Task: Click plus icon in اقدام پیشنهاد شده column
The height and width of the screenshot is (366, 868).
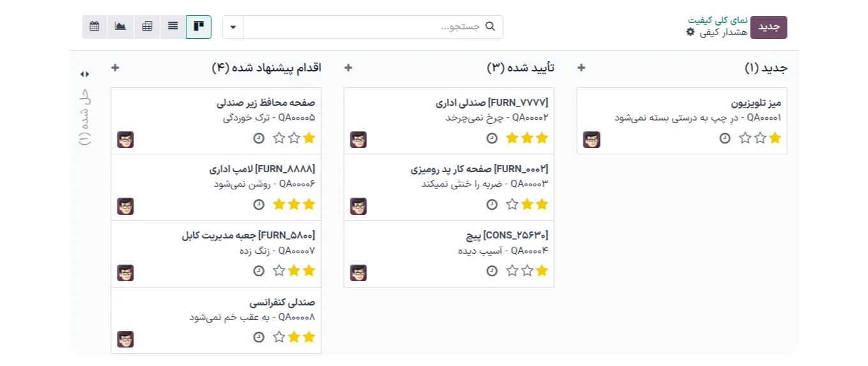Action: point(115,68)
